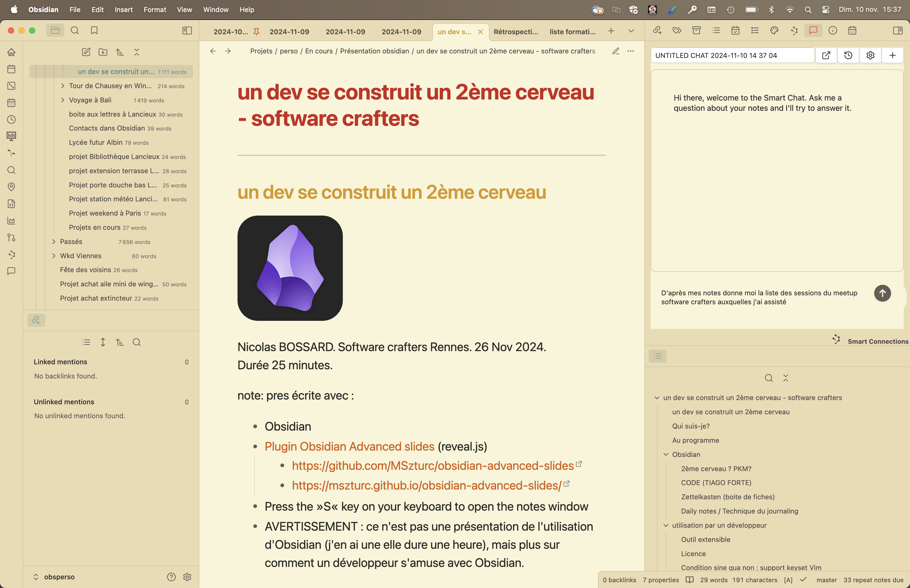This screenshot has width=910, height=588.
Task: Open calendar view in right sidebar
Action: pyautogui.click(x=852, y=31)
